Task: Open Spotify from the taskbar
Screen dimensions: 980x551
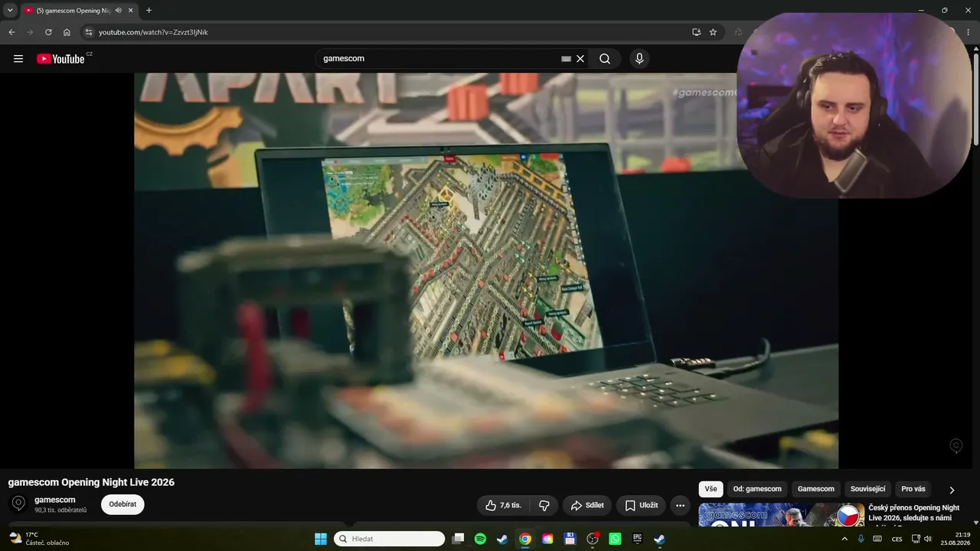Action: tap(480, 539)
